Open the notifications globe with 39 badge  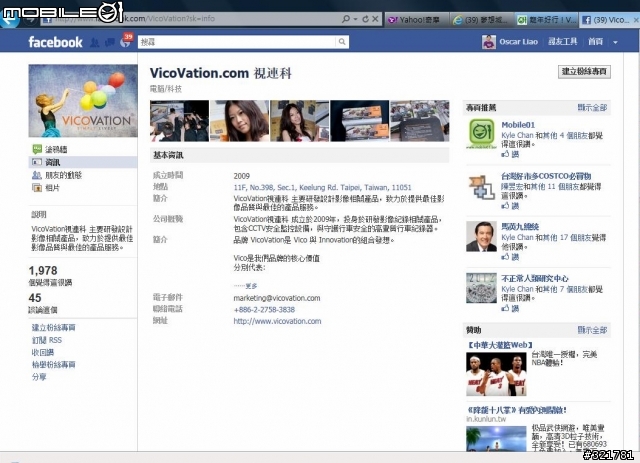click(125, 42)
